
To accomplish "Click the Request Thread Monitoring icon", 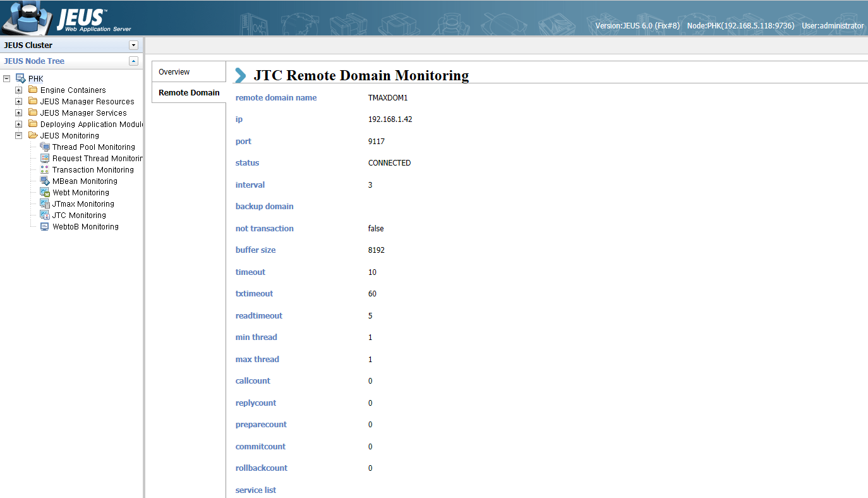I will click(44, 158).
